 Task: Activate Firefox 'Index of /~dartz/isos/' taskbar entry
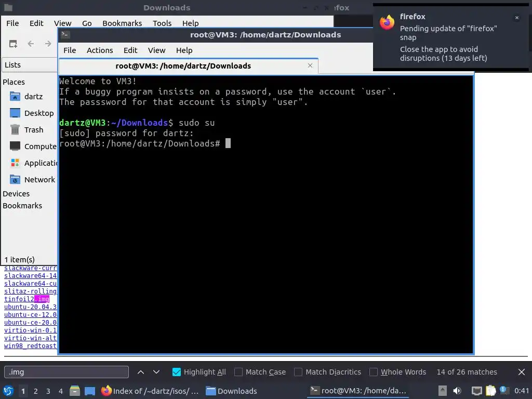coord(150,391)
